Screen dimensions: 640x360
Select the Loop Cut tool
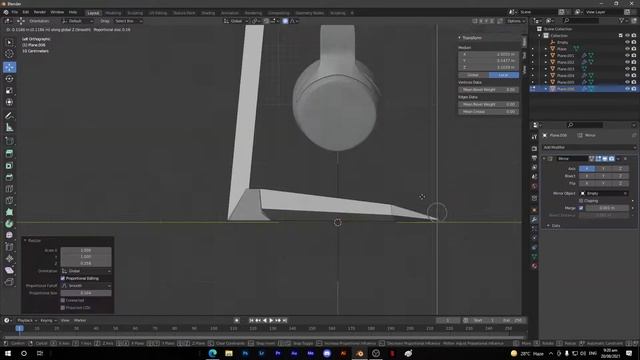9,189
